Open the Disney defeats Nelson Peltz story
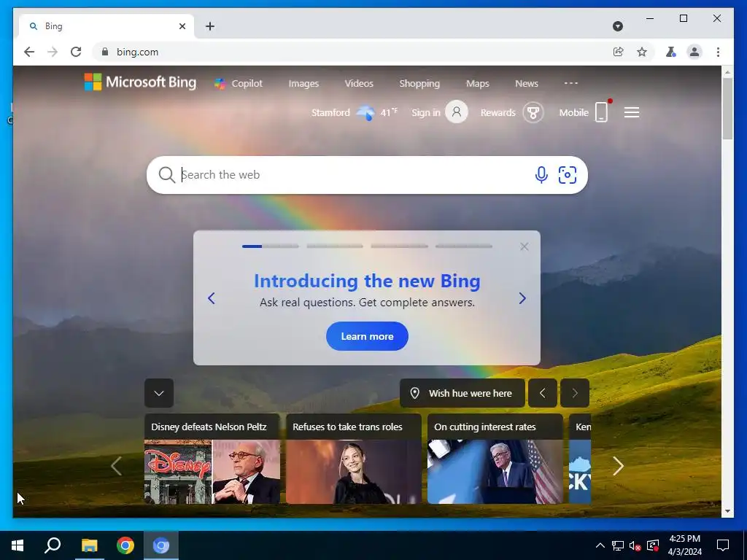The image size is (747, 560). (212, 459)
